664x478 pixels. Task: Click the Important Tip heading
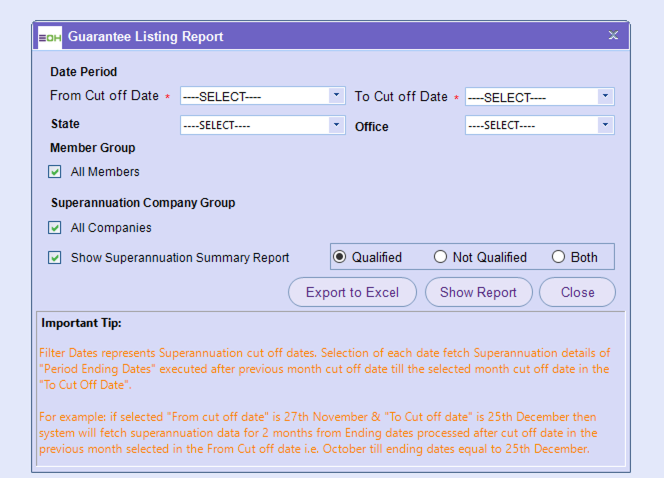pos(82,323)
